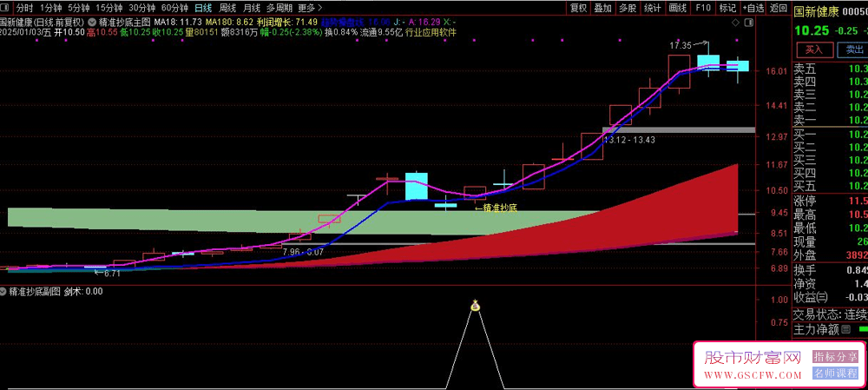Click the 名师课程 link in banner
The image size is (868, 390).
(835, 373)
